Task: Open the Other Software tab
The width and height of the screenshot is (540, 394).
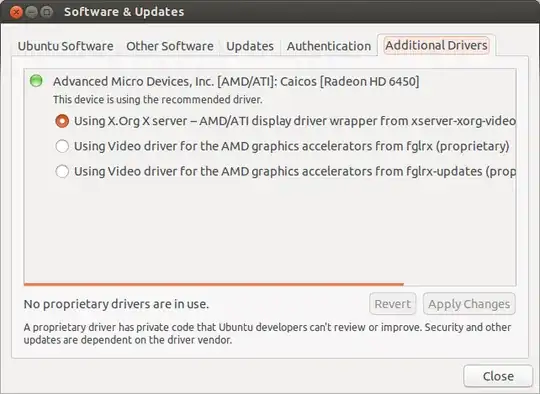Action: [170, 46]
